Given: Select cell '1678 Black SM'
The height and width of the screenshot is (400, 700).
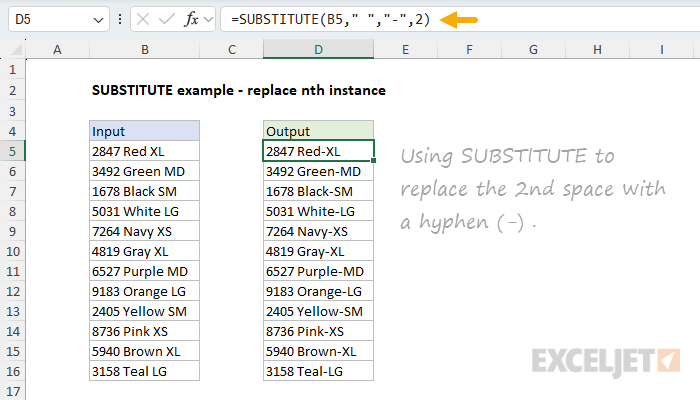Looking at the screenshot, I should (x=145, y=192).
